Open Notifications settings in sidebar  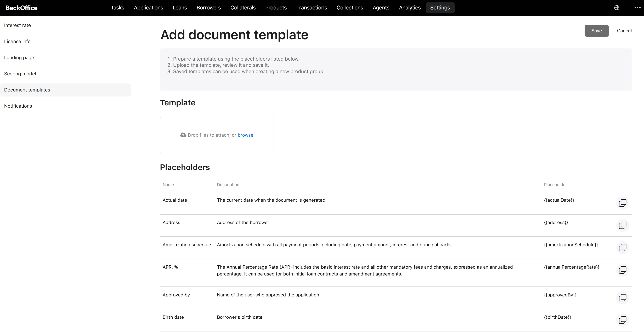tap(18, 106)
